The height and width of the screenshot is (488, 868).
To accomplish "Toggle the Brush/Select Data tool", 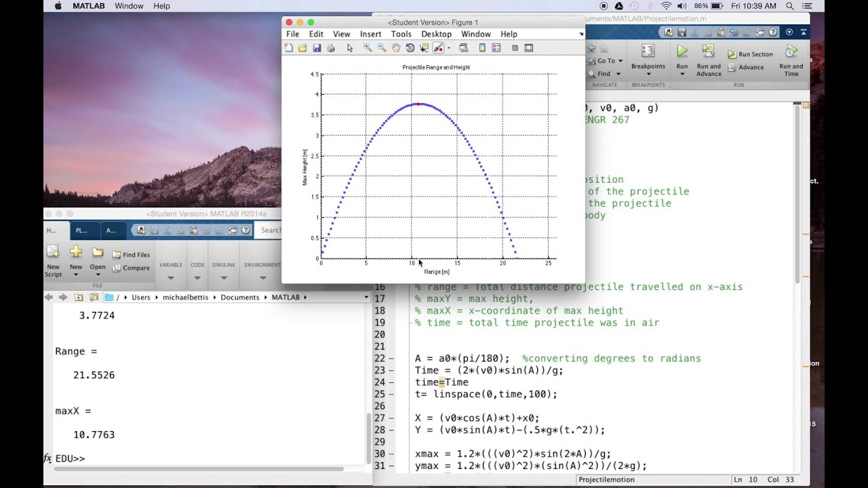I will pyautogui.click(x=438, y=48).
